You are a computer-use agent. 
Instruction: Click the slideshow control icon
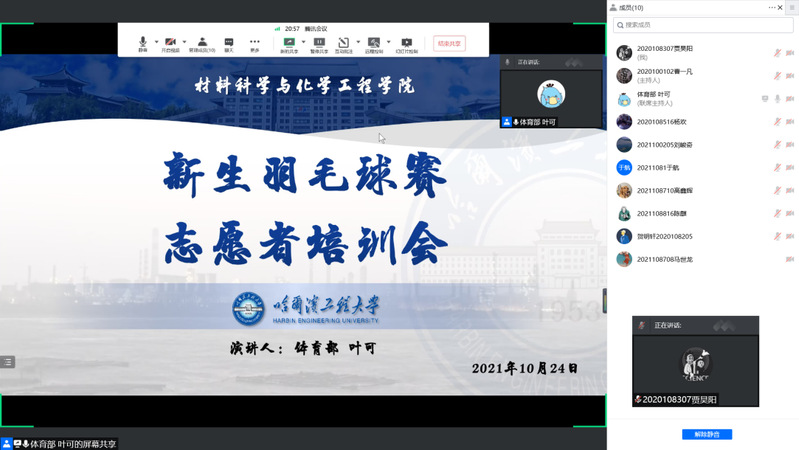point(406,43)
